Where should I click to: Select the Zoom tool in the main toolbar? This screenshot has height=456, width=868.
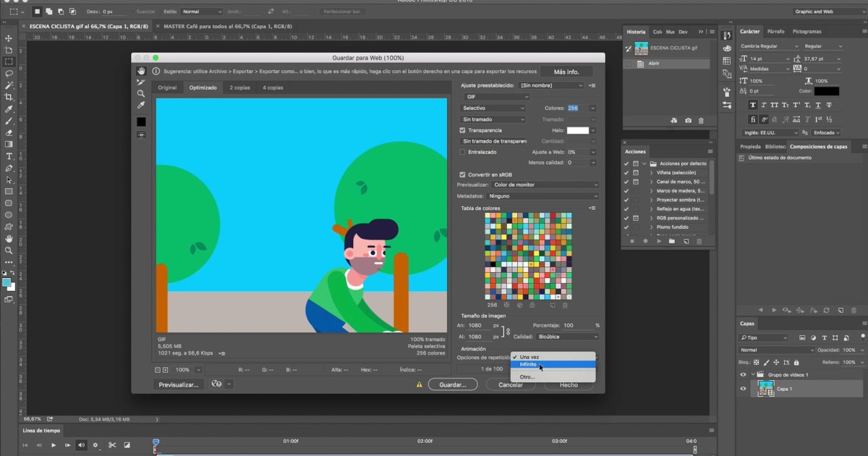9,250
